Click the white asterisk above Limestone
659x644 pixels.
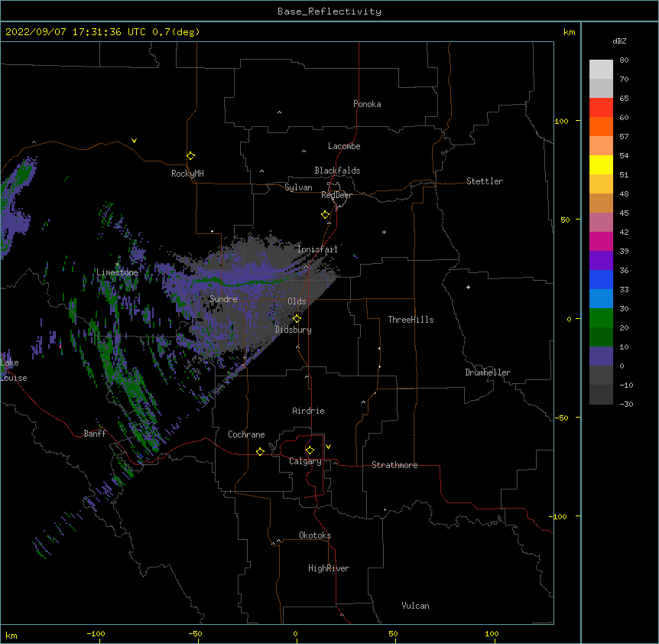[x=117, y=265]
